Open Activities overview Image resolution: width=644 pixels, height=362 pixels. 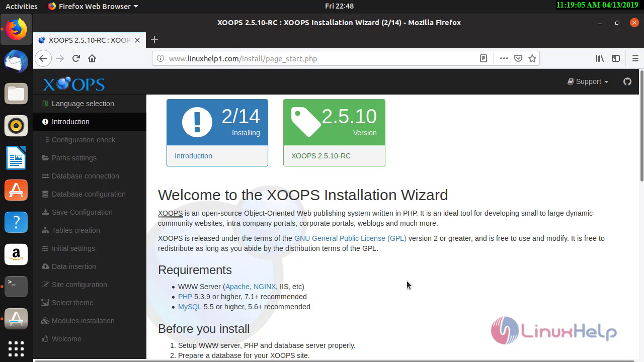tap(21, 6)
